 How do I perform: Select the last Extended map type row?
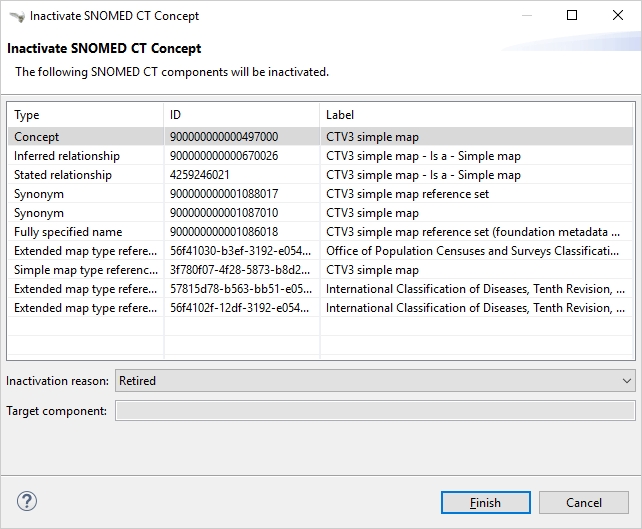click(x=84, y=308)
